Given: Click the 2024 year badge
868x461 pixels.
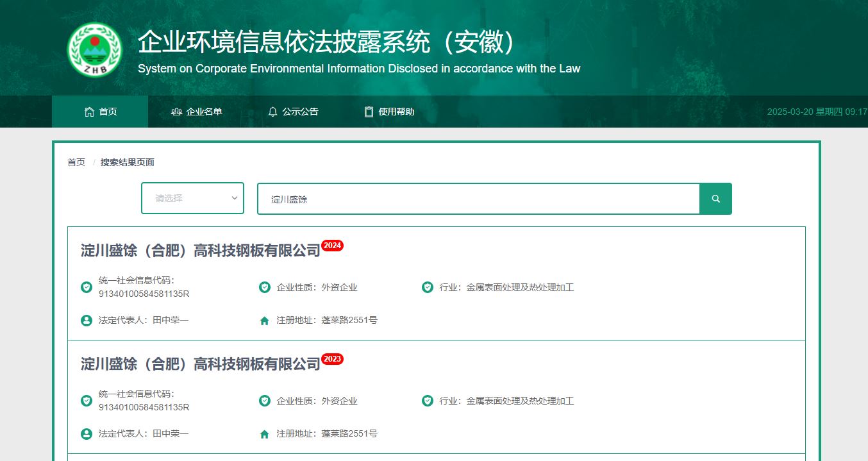Looking at the screenshot, I should coord(332,245).
